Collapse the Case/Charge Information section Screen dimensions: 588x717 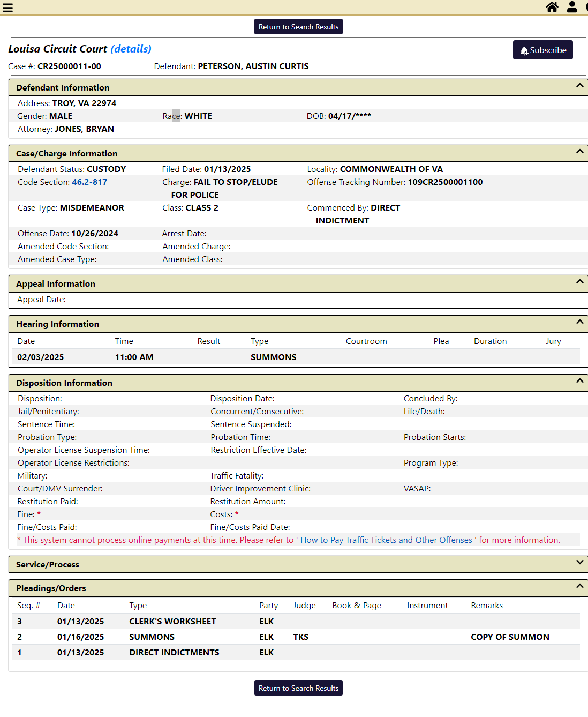[x=579, y=152]
